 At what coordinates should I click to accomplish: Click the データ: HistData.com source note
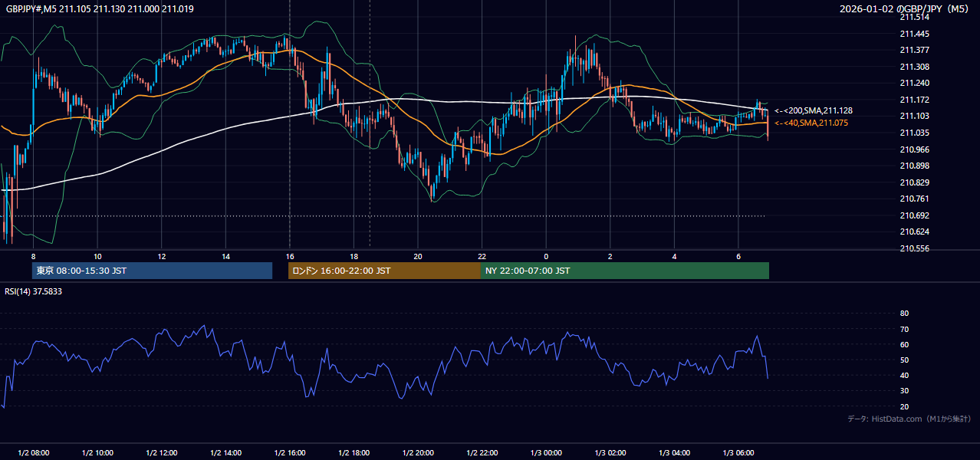[909, 419]
